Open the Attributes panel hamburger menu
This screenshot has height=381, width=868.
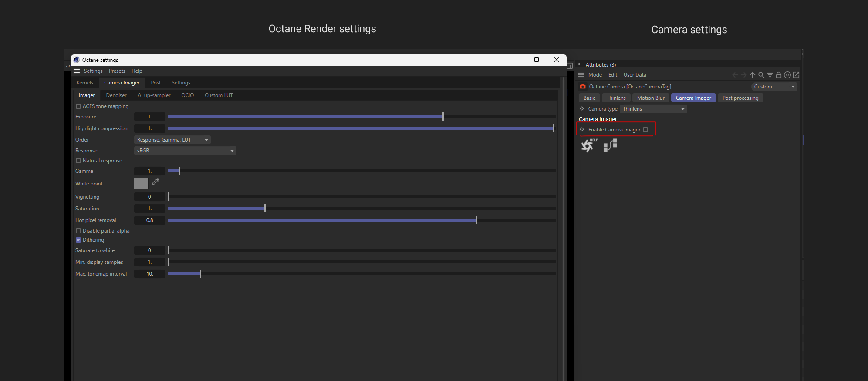tap(581, 75)
